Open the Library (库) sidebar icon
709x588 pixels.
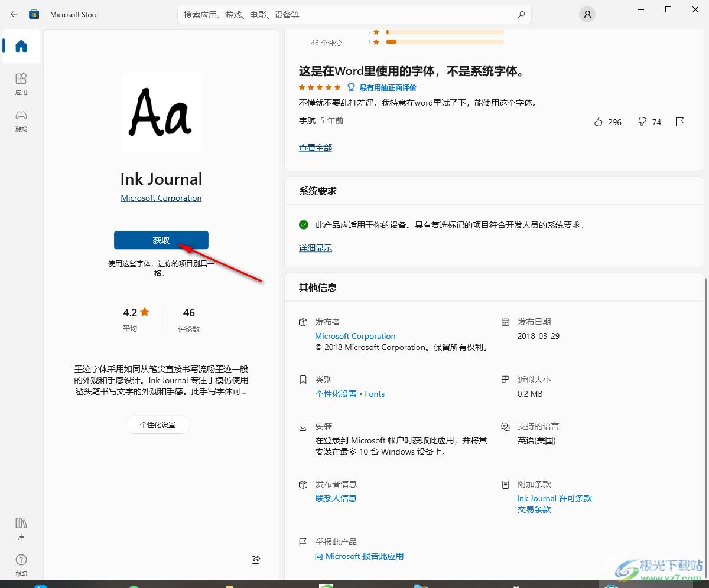click(21, 528)
